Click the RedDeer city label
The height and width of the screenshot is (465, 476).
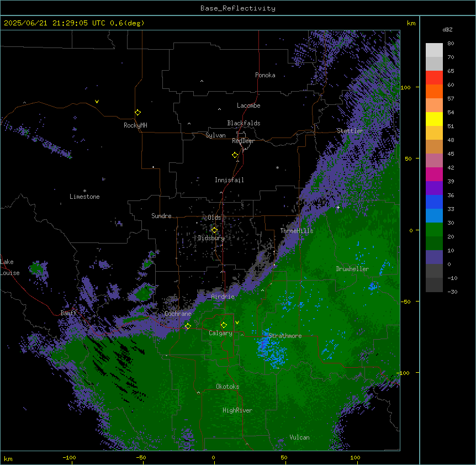click(243, 141)
